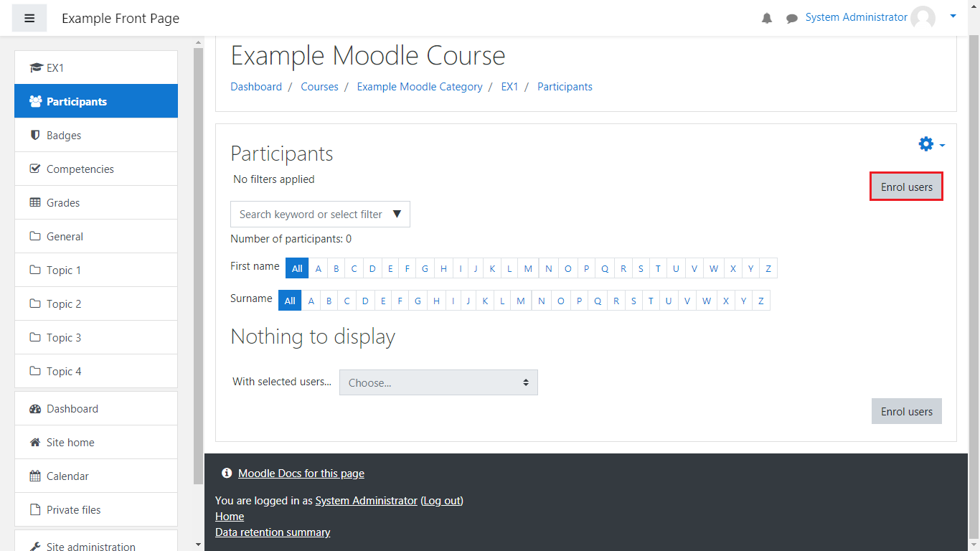
Task: Click the highlighted Enrol users button
Action: pyautogui.click(x=906, y=187)
